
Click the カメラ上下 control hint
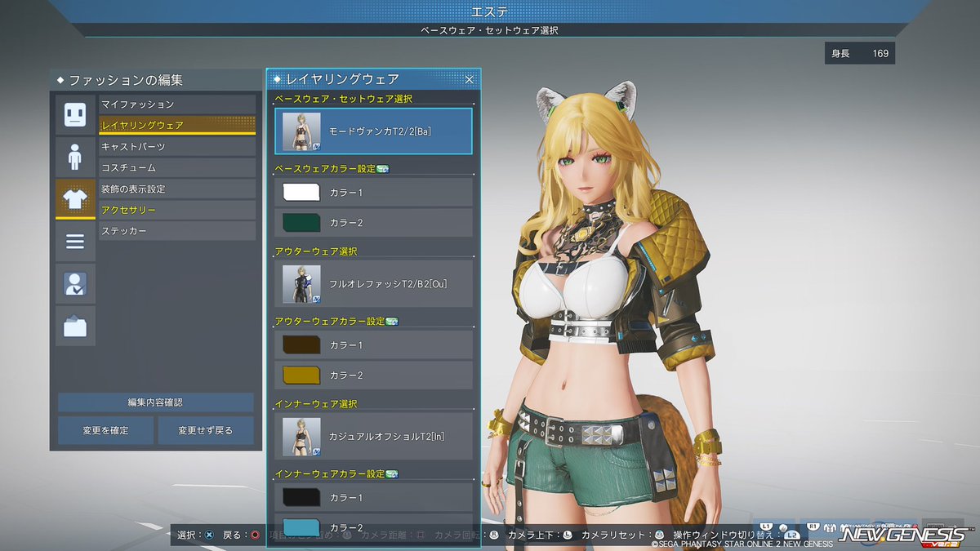click(x=540, y=535)
